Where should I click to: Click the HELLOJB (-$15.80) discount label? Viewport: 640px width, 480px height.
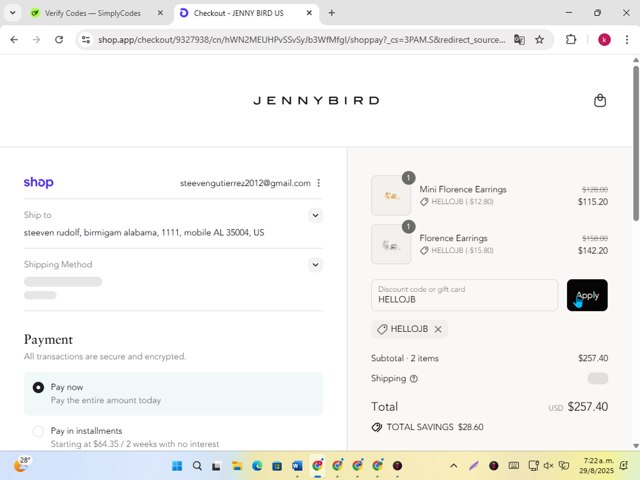point(462,251)
